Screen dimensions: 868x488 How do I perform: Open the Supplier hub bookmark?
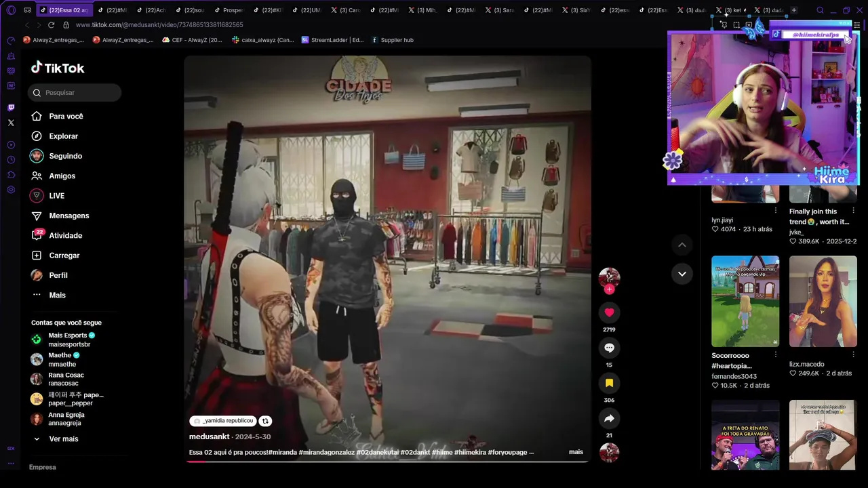point(392,40)
